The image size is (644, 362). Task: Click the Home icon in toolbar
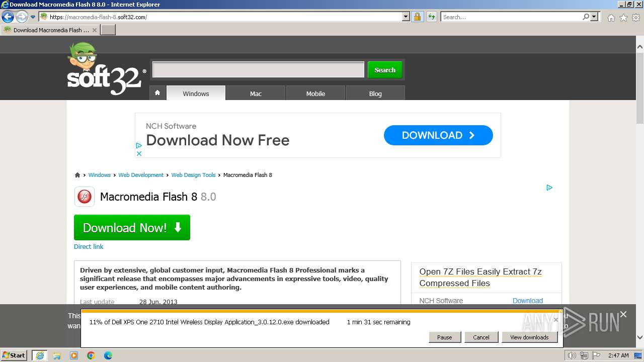[x=611, y=18]
